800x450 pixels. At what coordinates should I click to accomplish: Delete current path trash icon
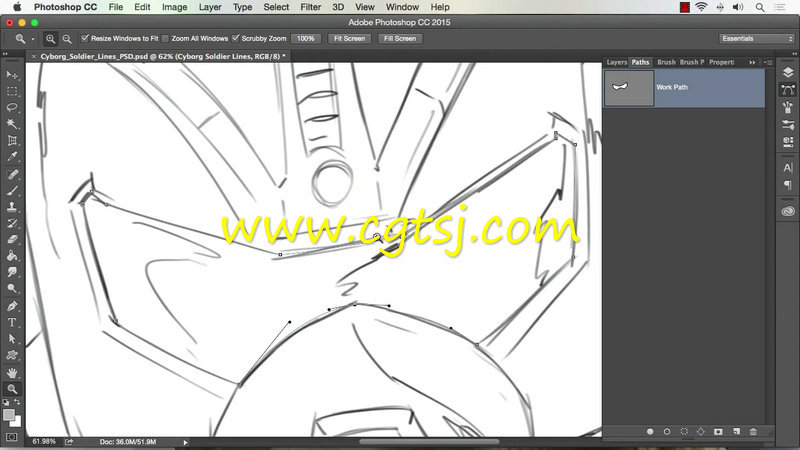click(x=753, y=432)
